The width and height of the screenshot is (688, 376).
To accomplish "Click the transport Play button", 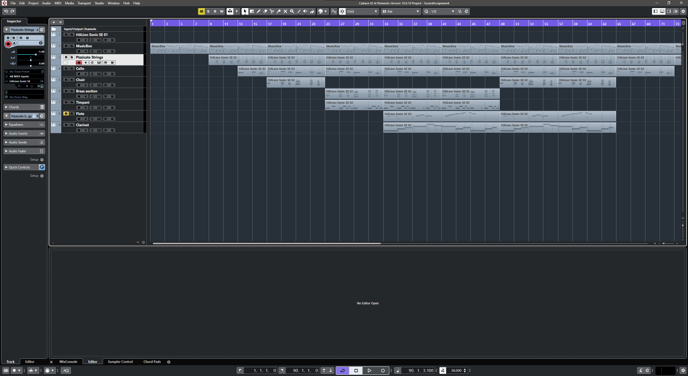I will pyautogui.click(x=369, y=370).
